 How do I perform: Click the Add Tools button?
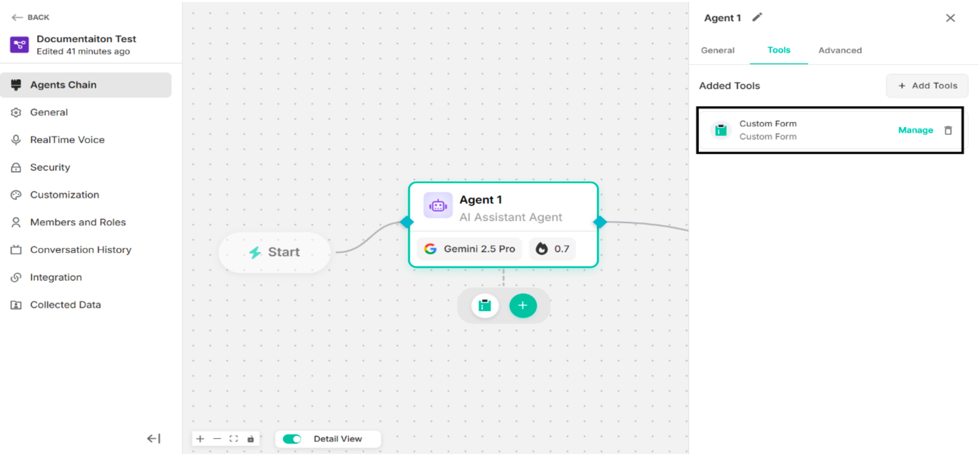(x=927, y=86)
